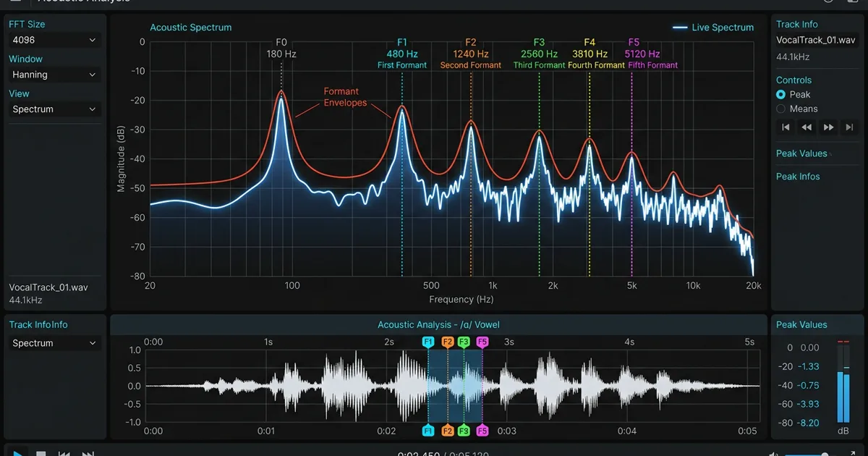The image size is (868, 456).
Task: Click next-track icon in the bottom transport
Action: pos(88,454)
